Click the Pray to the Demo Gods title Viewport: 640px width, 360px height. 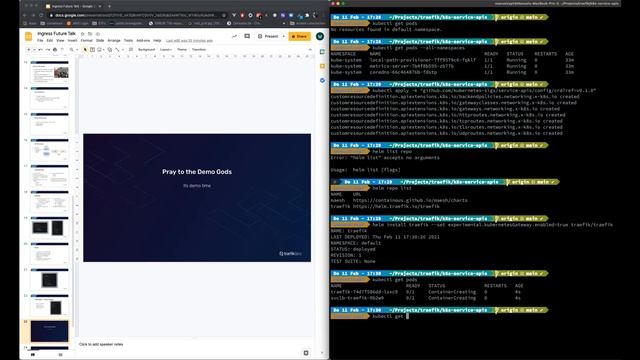[x=197, y=172]
